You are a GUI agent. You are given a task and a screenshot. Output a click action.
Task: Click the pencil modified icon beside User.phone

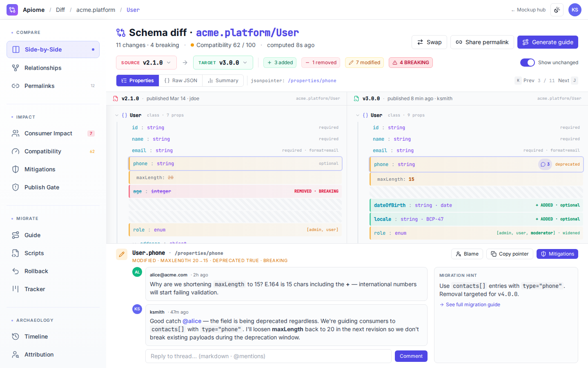[x=122, y=254]
